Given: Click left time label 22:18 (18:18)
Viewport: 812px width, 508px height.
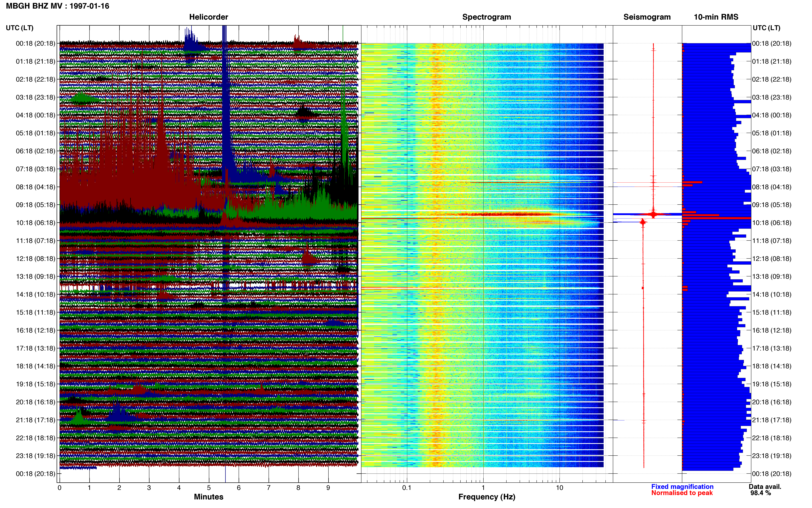Looking at the screenshot, I should pos(36,438).
